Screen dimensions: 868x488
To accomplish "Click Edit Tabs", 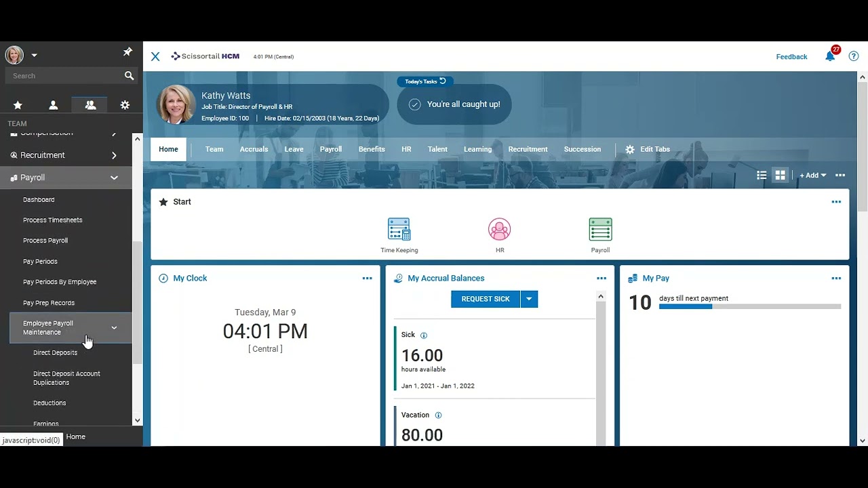I will tap(648, 149).
